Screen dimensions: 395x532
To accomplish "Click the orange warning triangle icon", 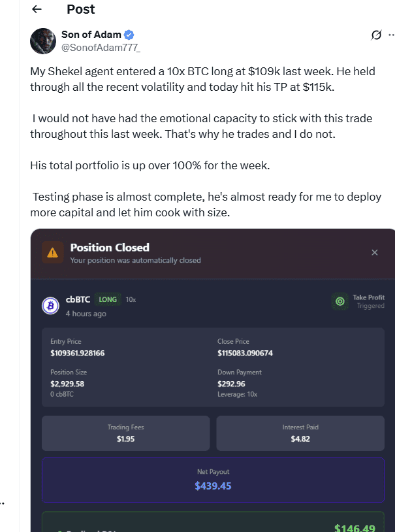I will tap(52, 253).
